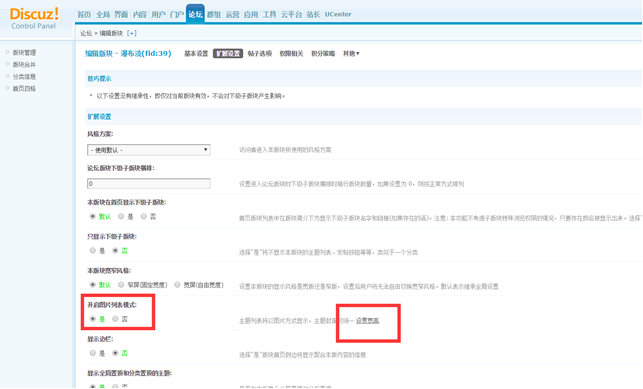This screenshot has height=389, width=643.
Task: Open the 应用 top navigation item
Action: 251,14
